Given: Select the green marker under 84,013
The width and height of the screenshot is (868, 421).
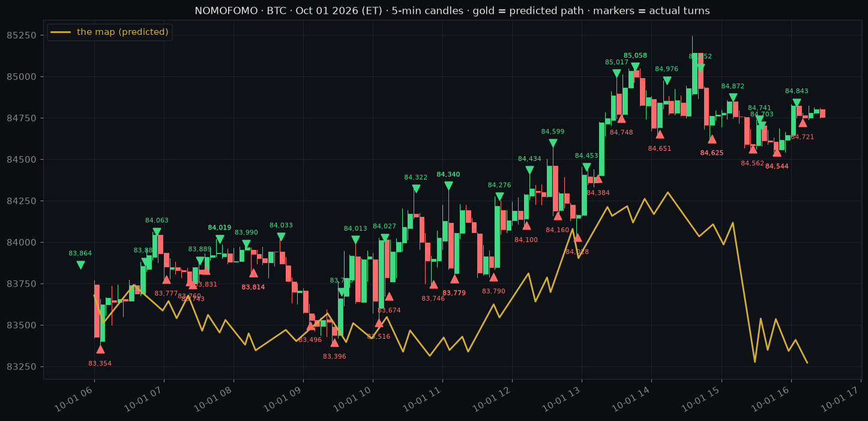Looking at the screenshot, I should pyautogui.click(x=355, y=240).
